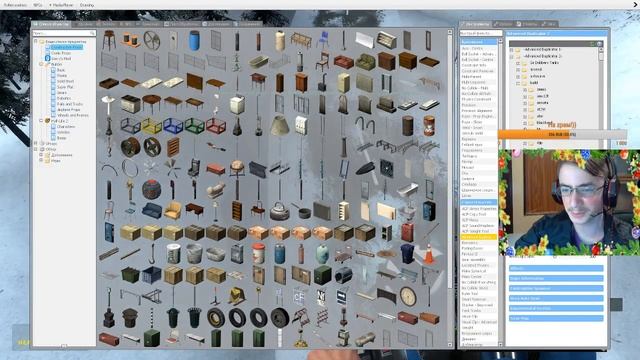The image size is (640, 360).
Task: Select the metal hook prop
Action: 152,254
